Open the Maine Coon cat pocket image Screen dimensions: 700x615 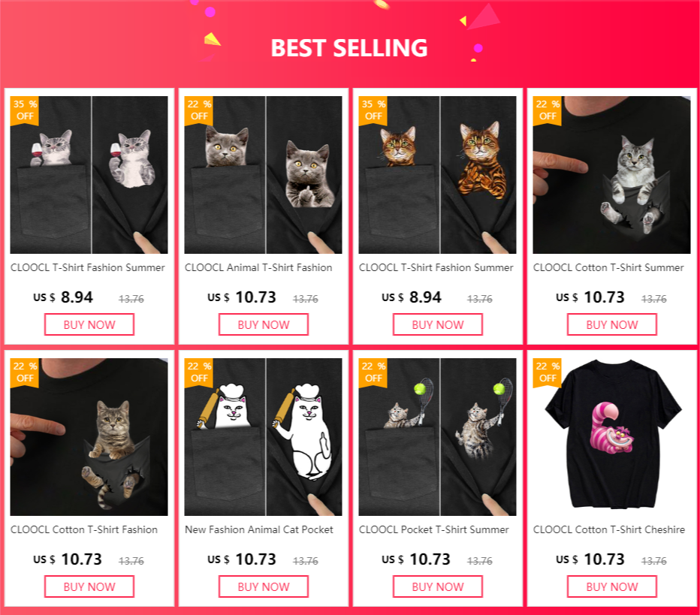click(x=611, y=175)
